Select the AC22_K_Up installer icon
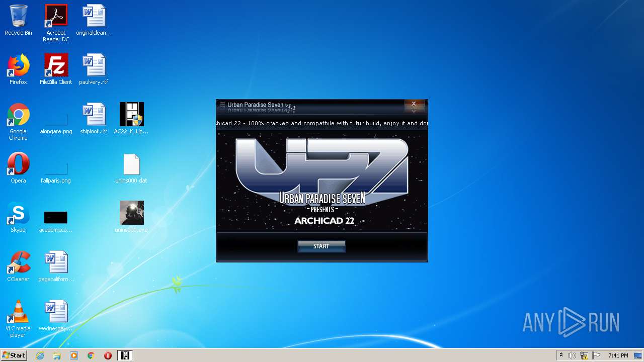This screenshot has height=362, width=644. [x=131, y=119]
